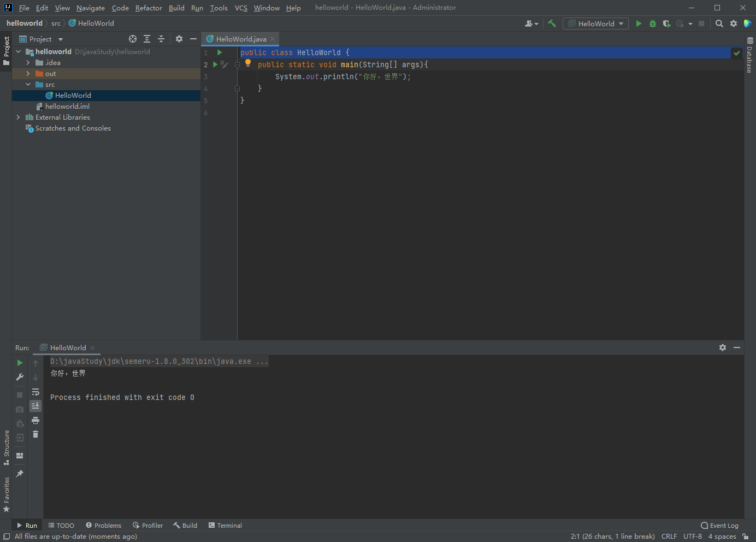Toggle Database tool window on right edge

pos(750,55)
